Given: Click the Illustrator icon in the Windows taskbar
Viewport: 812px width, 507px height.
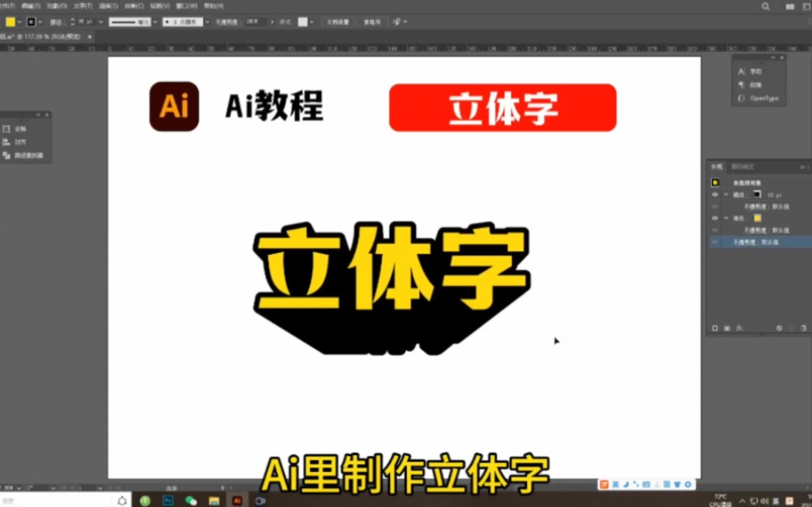Looking at the screenshot, I should pyautogui.click(x=236, y=499).
